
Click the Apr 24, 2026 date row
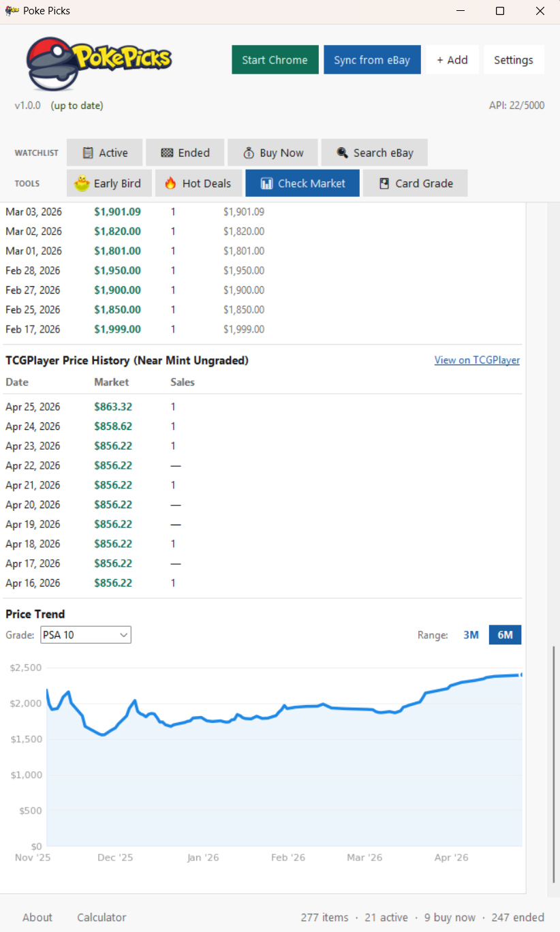click(x=33, y=426)
